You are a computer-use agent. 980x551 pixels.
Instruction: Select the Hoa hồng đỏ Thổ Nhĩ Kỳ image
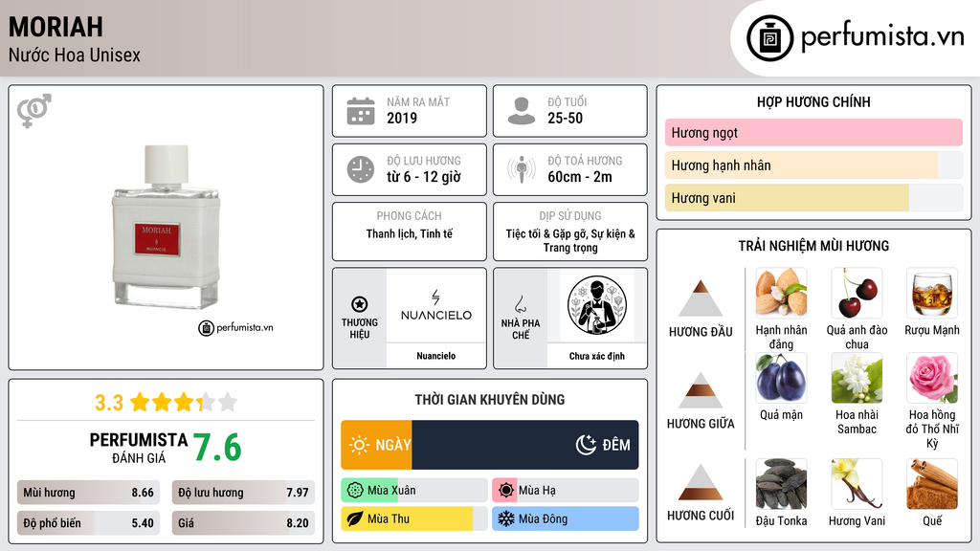932,378
